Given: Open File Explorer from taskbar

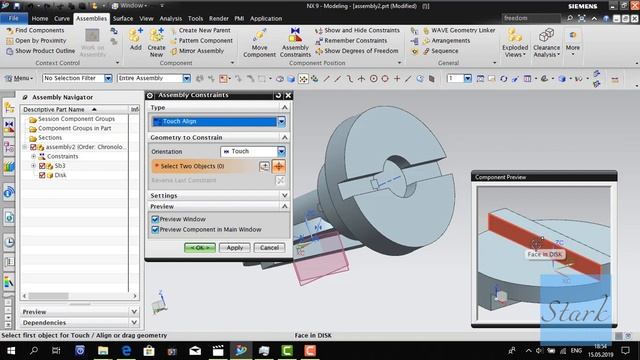Looking at the screenshot, I should pyautogui.click(x=103, y=351).
